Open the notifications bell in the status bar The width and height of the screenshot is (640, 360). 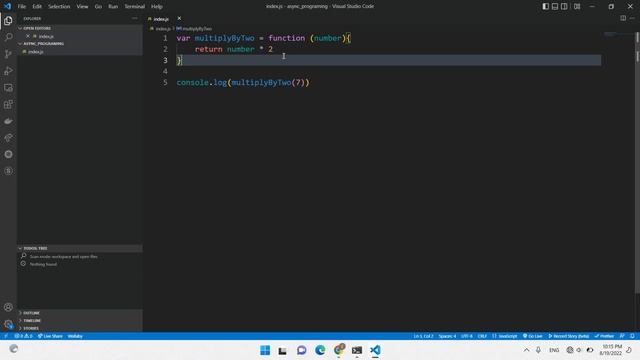(632, 336)
